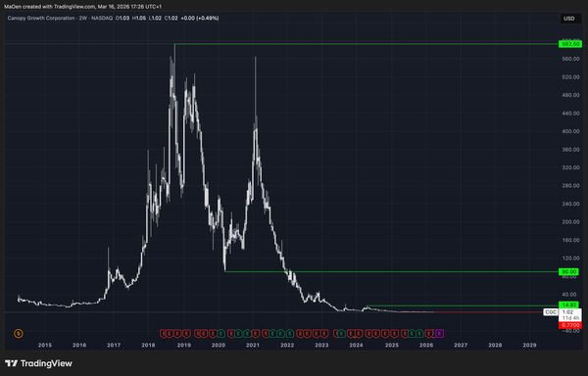Click the 480.00 price axis value
This screenshot has width=588, height=376.
[x=570, y=95]
